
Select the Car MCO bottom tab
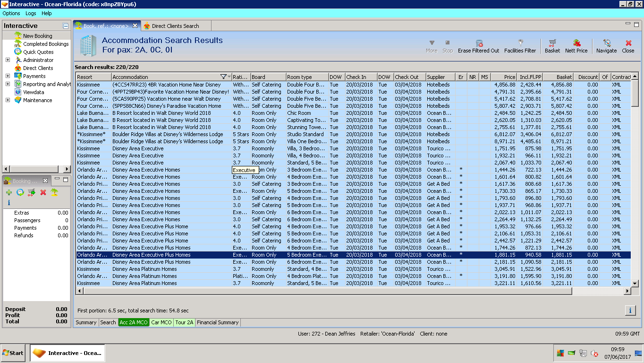pos(161,322)
